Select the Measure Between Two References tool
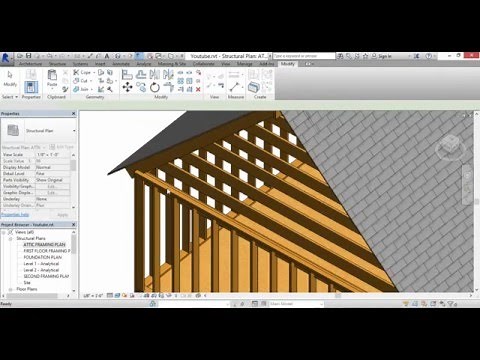The image size is (480, 360). click(234, 87)
